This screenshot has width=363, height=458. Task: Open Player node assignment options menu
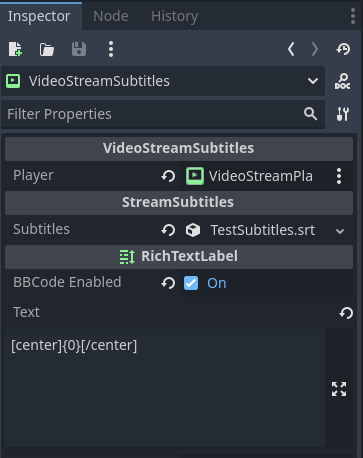point(339,176)
